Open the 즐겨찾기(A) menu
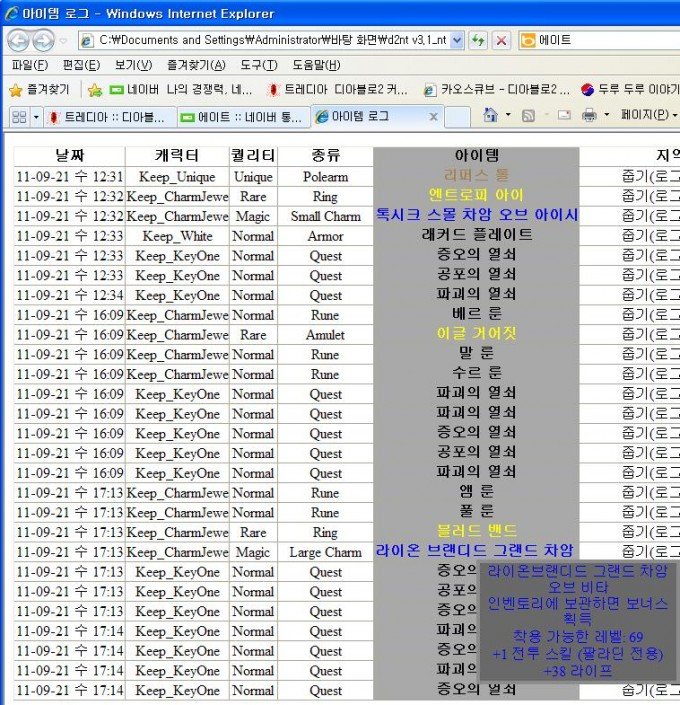680x705 pixels. tap(196, 65)
